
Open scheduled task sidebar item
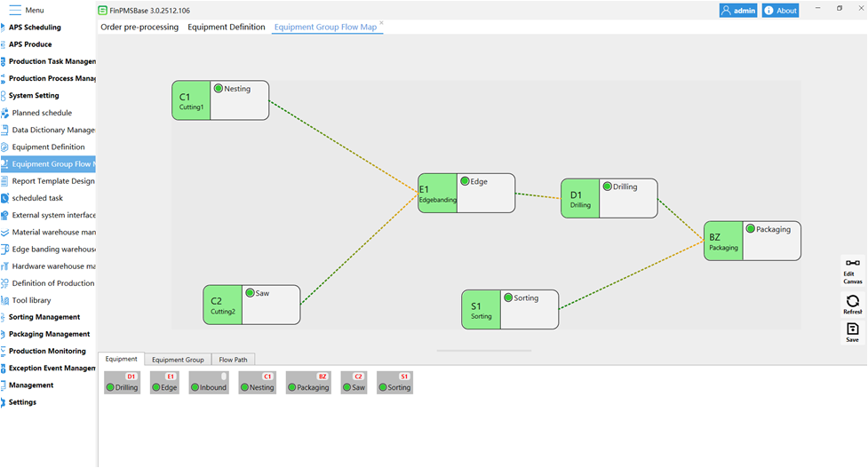(x=37, y=198)
